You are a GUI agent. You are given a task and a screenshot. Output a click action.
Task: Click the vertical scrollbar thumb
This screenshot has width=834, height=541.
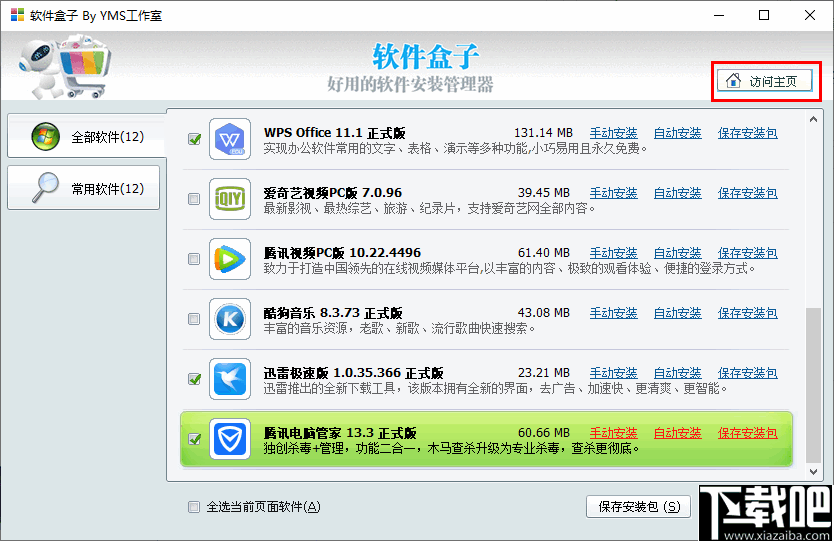[x=813, y=386]
